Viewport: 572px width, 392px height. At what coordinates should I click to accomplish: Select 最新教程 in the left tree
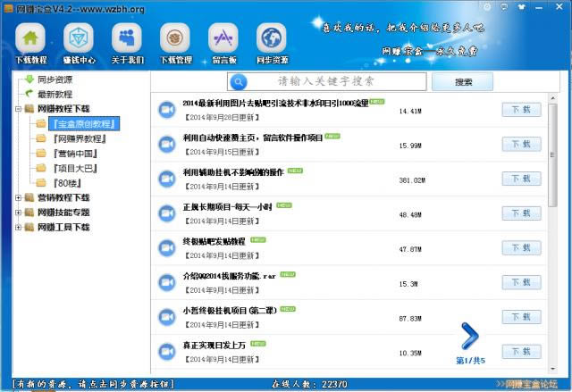pos(55,95)
